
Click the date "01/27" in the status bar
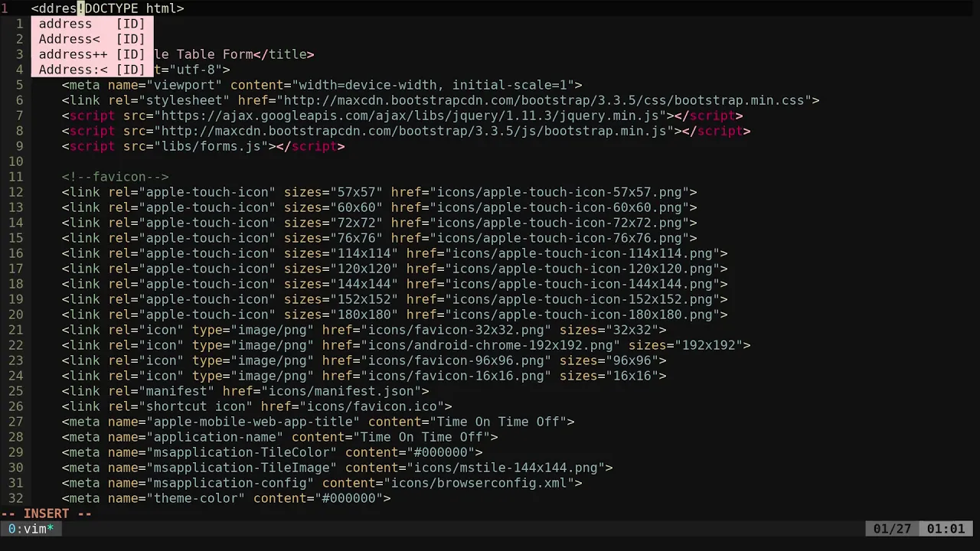click(892, 529)
